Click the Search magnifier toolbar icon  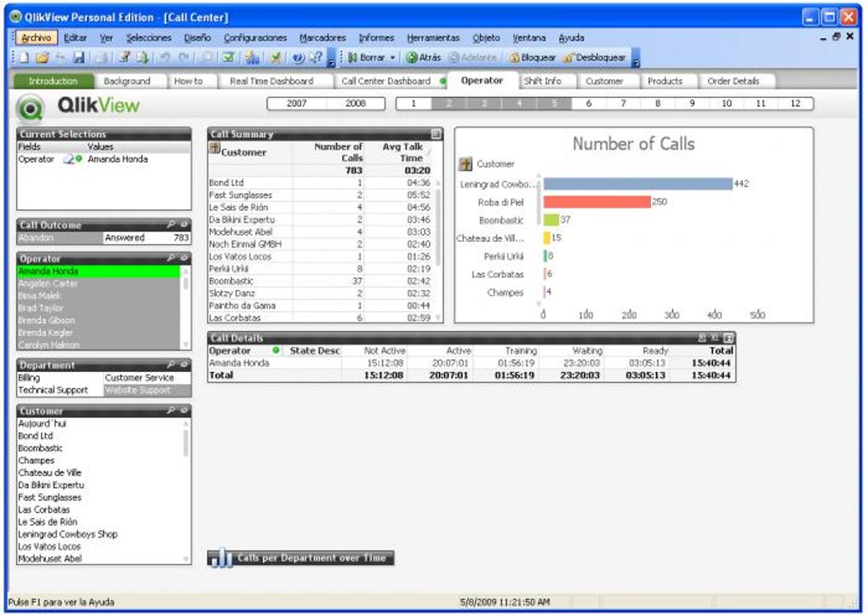click(207, 58)
